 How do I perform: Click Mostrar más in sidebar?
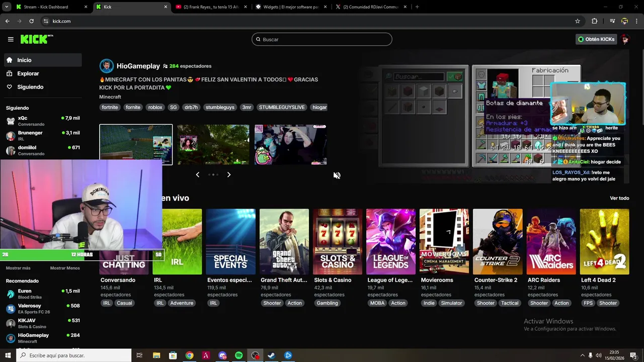pos(18,268)
